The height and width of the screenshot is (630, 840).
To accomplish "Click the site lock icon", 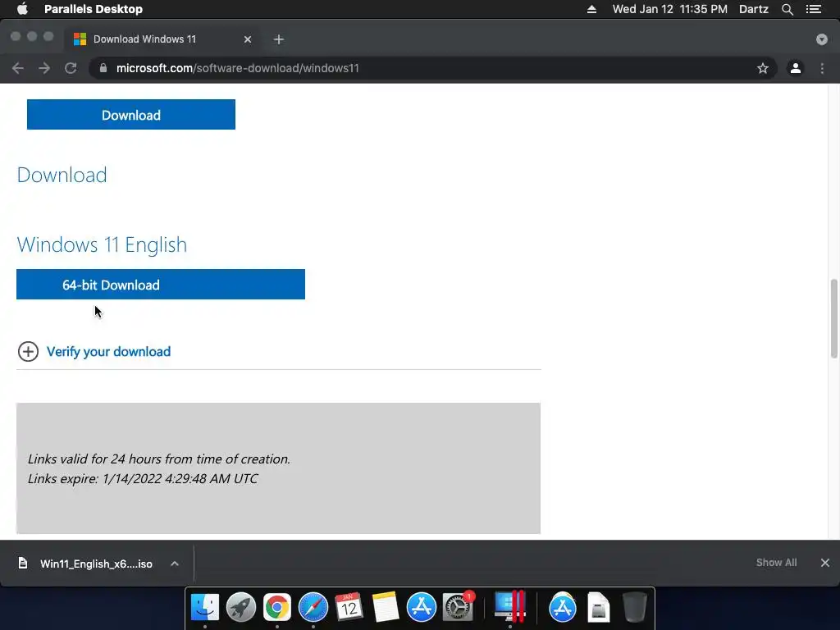I will [103, 68].
